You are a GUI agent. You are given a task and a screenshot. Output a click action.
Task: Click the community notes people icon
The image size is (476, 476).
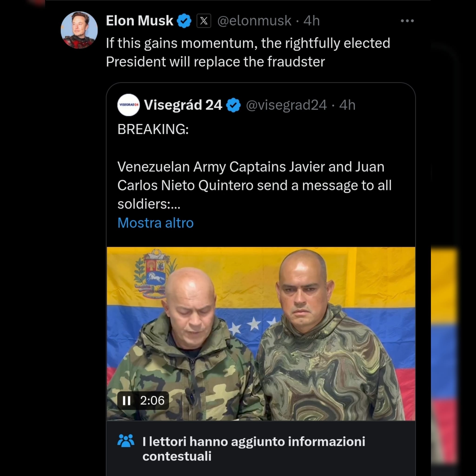coord(126,441)
